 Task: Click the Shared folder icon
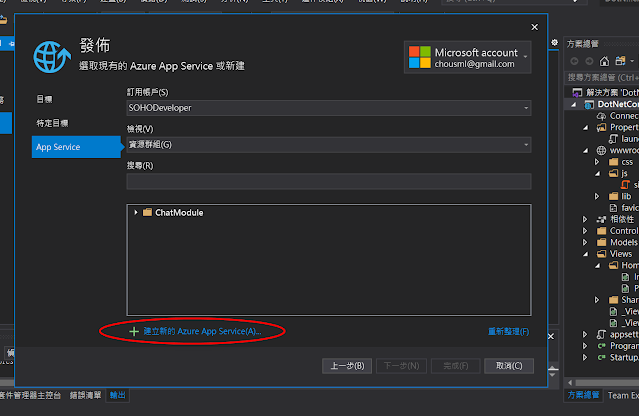pos(613,300)
